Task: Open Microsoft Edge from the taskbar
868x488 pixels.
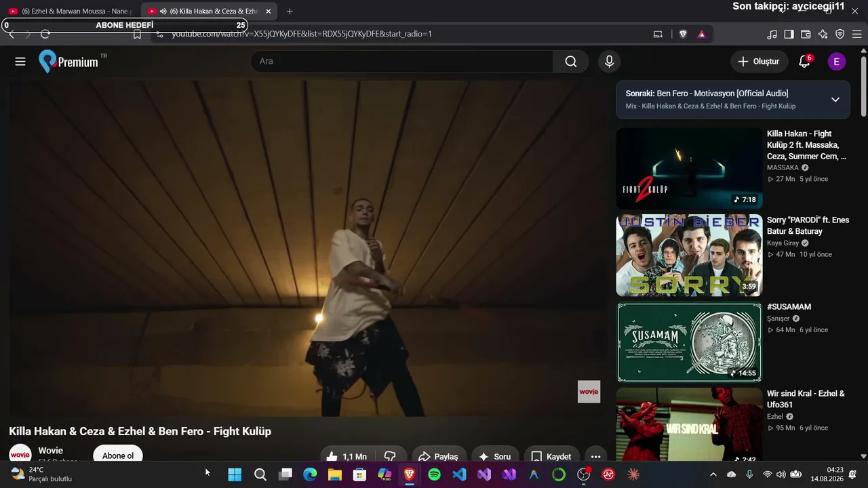Action: click(x=310, y=474)
